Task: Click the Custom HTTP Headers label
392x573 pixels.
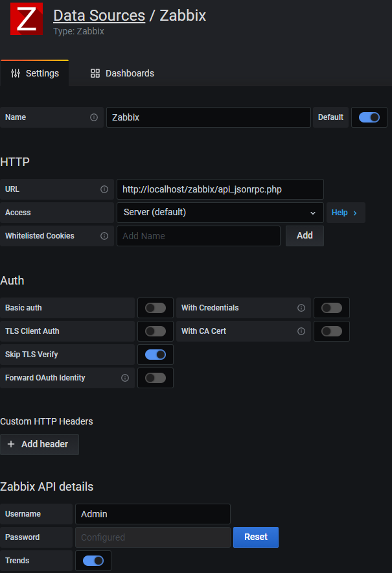Action: (47, 421)
